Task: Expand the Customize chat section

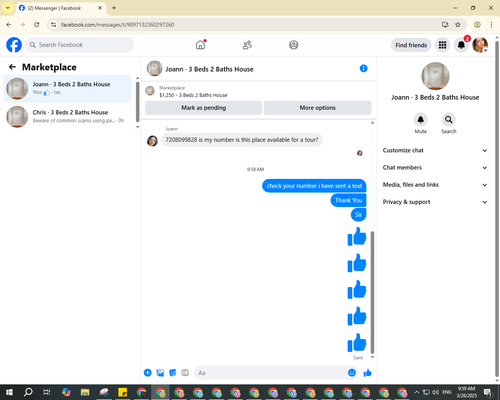Action: [x=435, y=150]
